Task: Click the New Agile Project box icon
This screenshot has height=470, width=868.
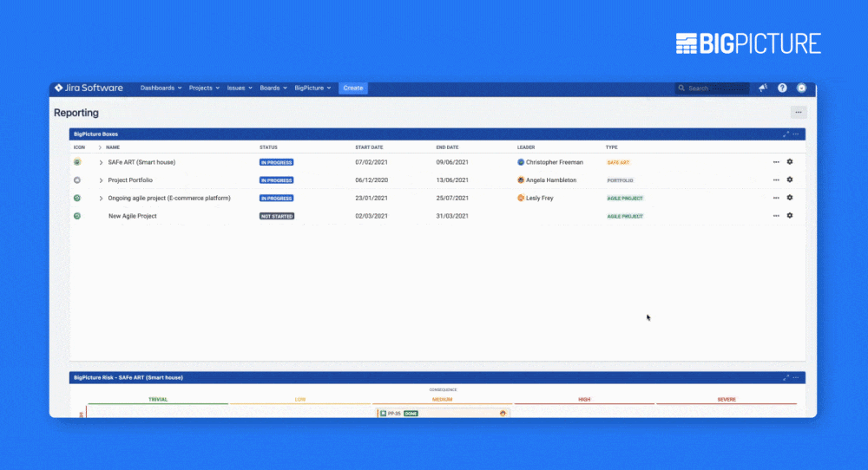Action: point(77,216)
